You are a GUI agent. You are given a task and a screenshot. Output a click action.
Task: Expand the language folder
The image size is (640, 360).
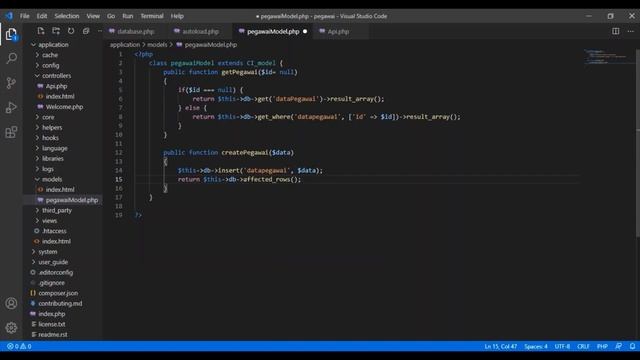point(55,148)
